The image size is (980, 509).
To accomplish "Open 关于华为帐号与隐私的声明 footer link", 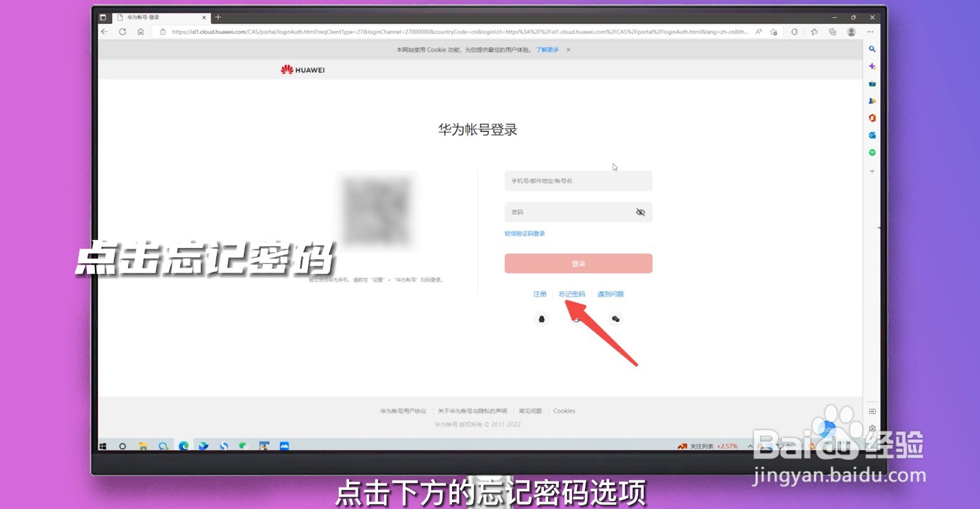I will pos(472,411).
